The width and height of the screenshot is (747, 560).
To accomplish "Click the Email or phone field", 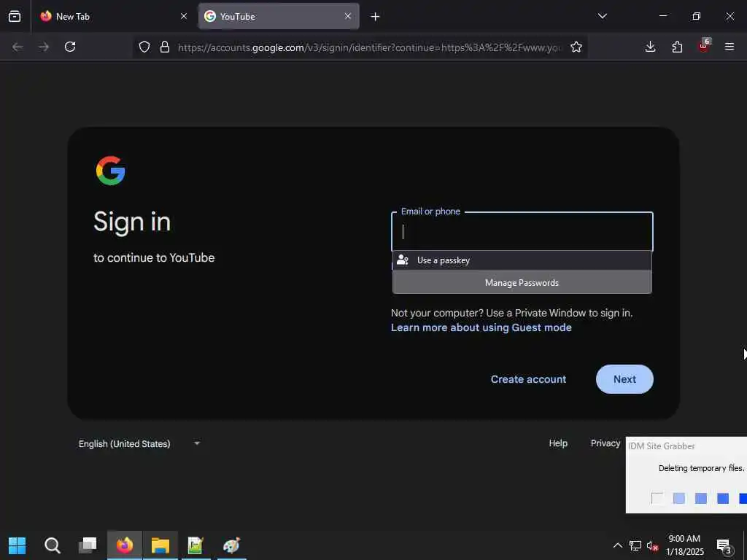I will (522, 232).
